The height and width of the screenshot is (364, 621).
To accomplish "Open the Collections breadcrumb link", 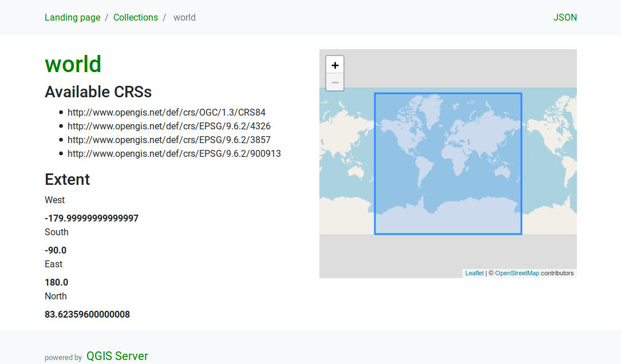I will point(136,17).
